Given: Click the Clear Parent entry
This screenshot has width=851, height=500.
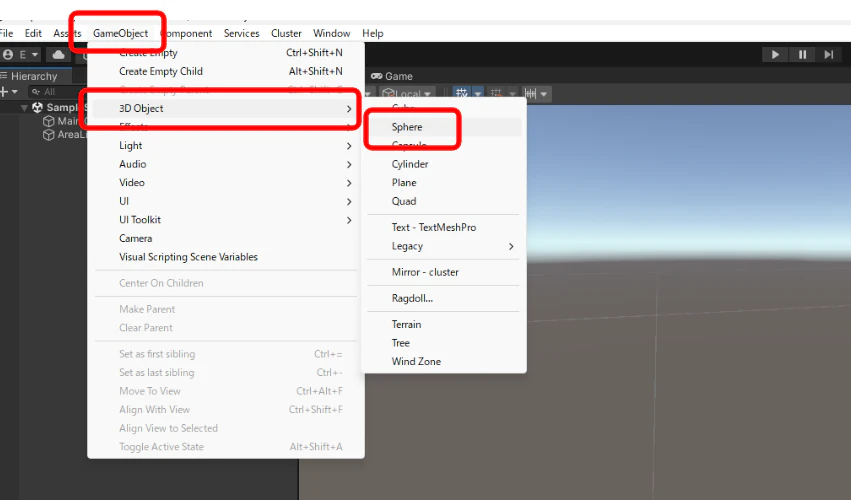Looking at the screenshot, I should [226, 328].
